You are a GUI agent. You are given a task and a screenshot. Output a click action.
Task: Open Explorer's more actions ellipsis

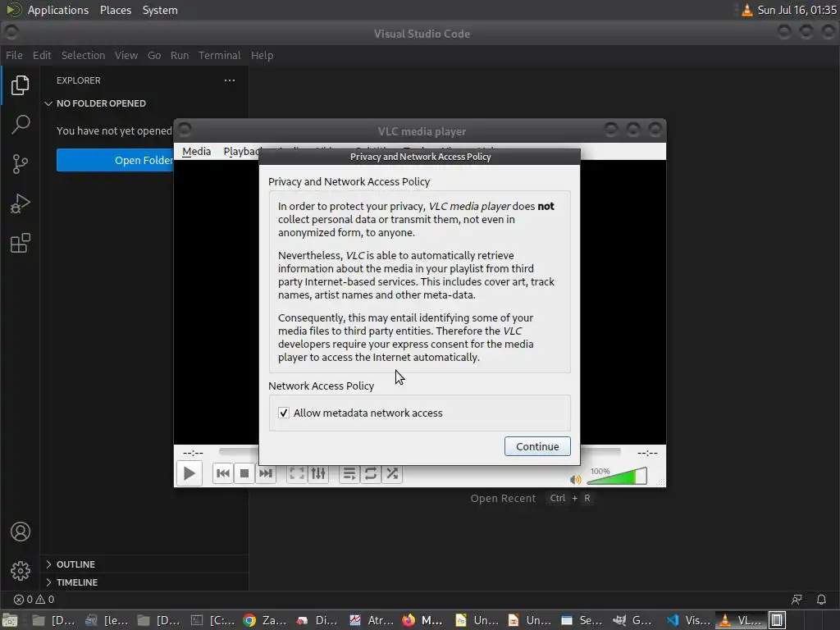coord(230,80)
